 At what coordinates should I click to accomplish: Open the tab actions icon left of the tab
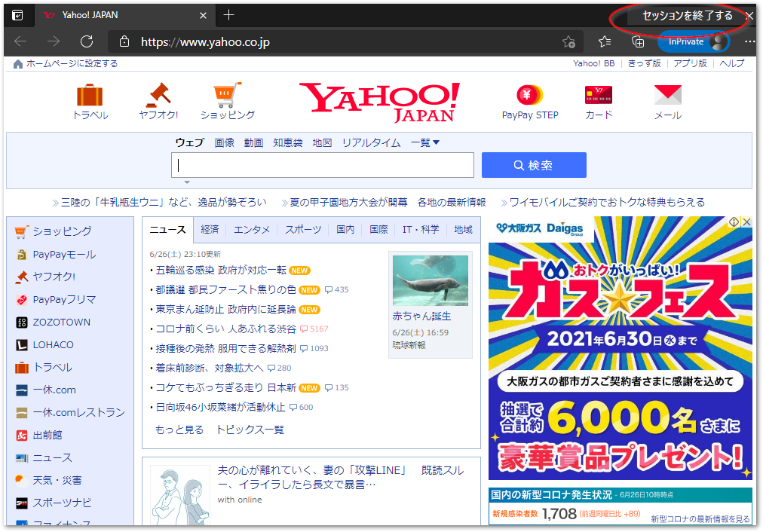[x=17, y=16]
